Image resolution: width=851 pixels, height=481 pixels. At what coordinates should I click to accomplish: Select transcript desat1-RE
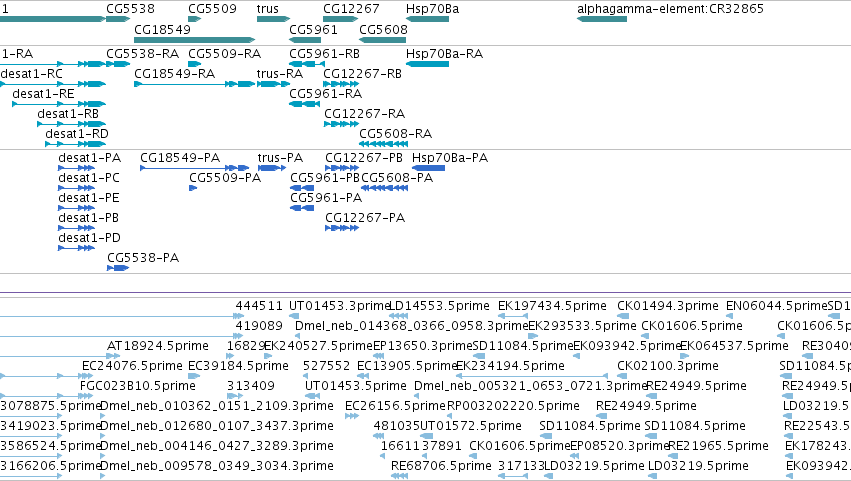(x=43, y=94)
